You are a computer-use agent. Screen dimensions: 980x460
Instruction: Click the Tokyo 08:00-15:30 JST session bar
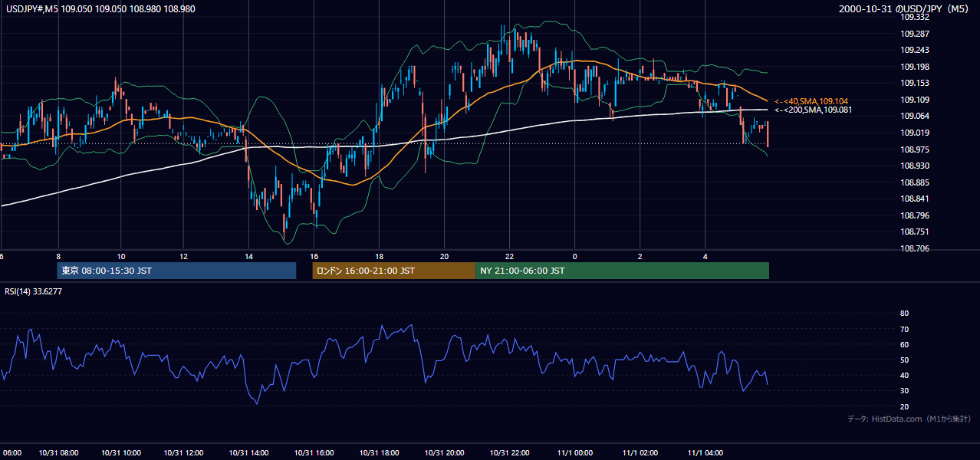click(176, 271)
